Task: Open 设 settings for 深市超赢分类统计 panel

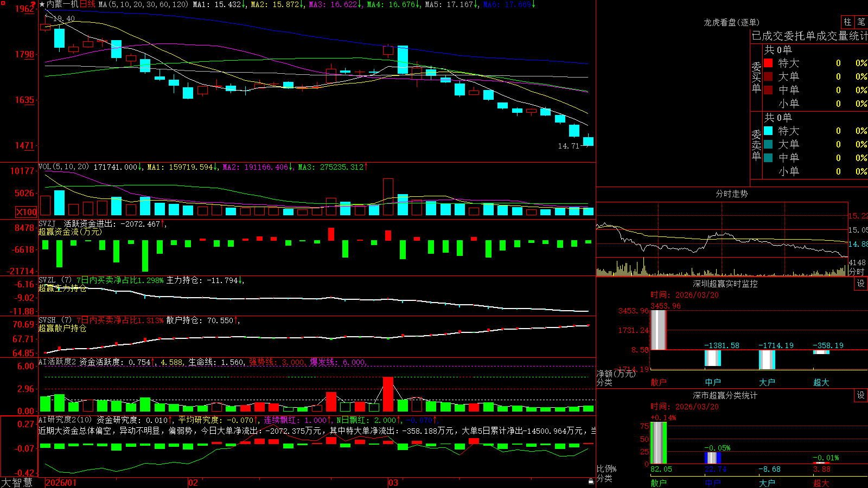Action: [x=861, y=395]
